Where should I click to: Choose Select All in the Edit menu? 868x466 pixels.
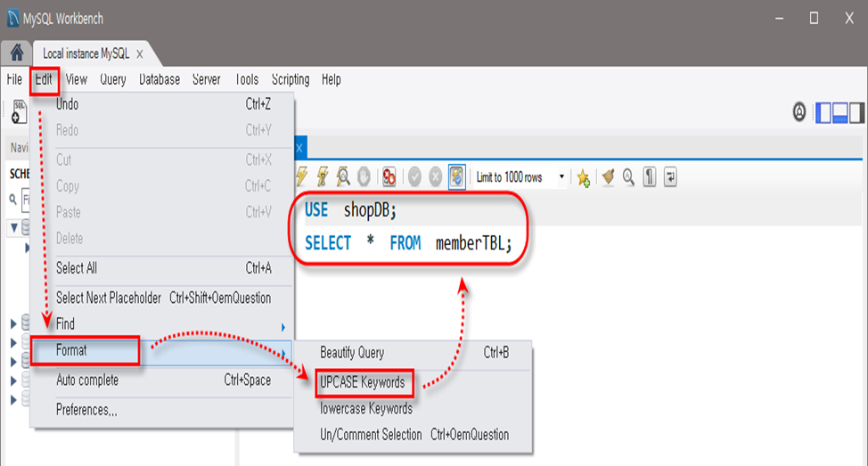pos(161,268)
